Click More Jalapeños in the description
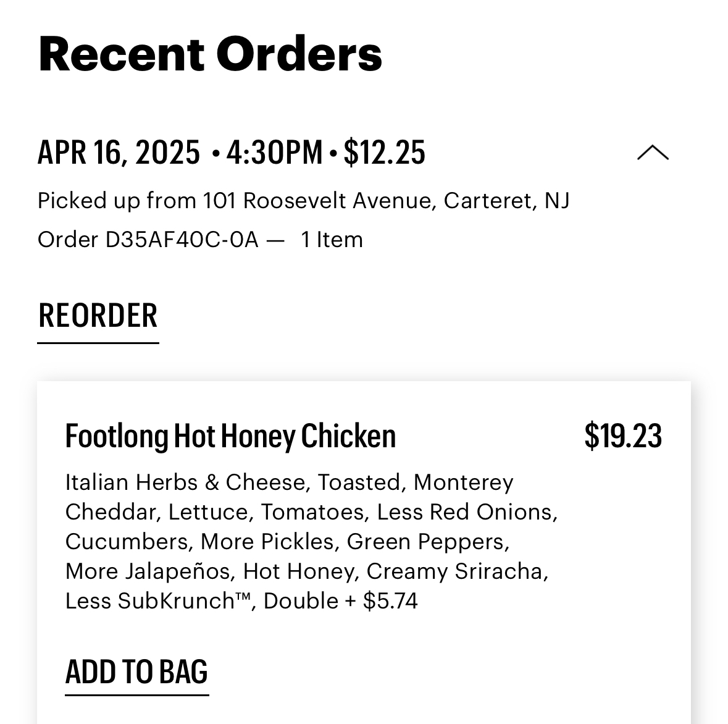The height and width of the screenshot is (724, 728). (149, 571)
